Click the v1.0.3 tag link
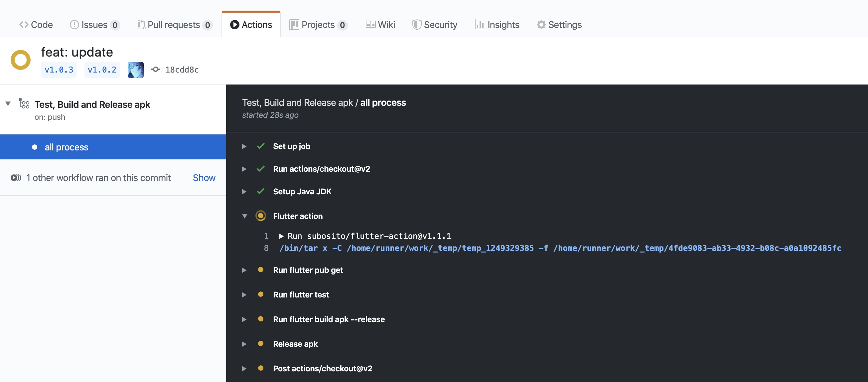Image resolution: width=868 pixels, height=382 pixels. coord(59,69)
